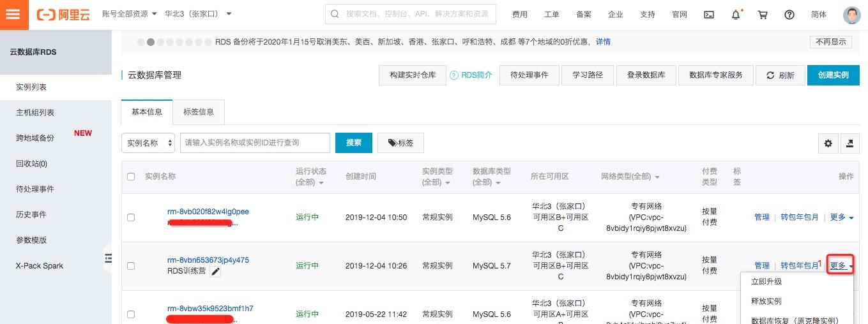Choose 数据库恢复（原克隆实例） menu entry
This screenshot has width=868, height=324.
click(x=796, y=320)
